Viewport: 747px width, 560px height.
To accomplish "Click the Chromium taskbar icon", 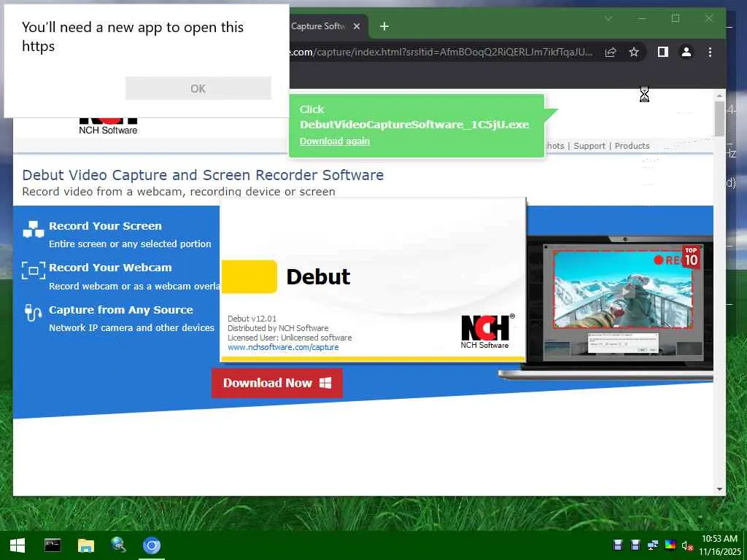I will [152, 545].
